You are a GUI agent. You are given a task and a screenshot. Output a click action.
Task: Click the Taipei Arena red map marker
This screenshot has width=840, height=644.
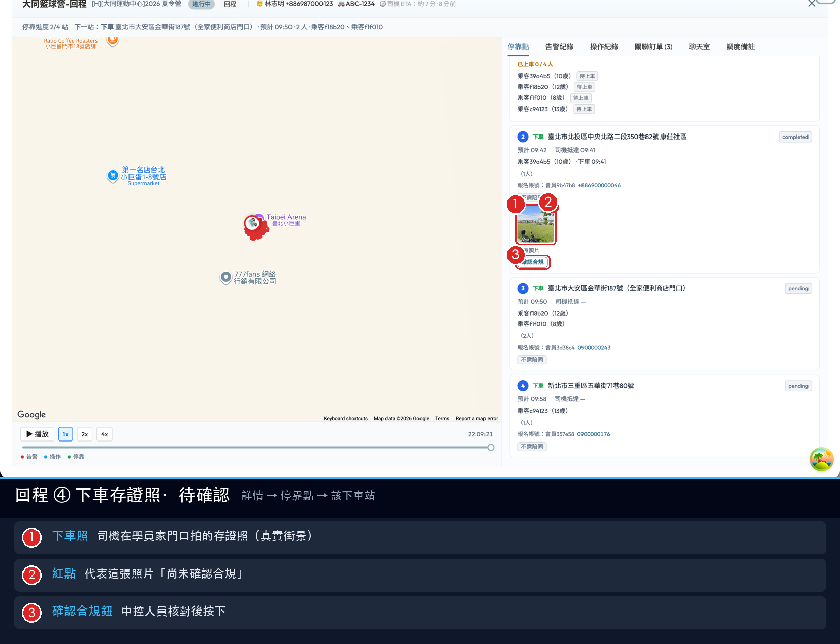[255, 227]
